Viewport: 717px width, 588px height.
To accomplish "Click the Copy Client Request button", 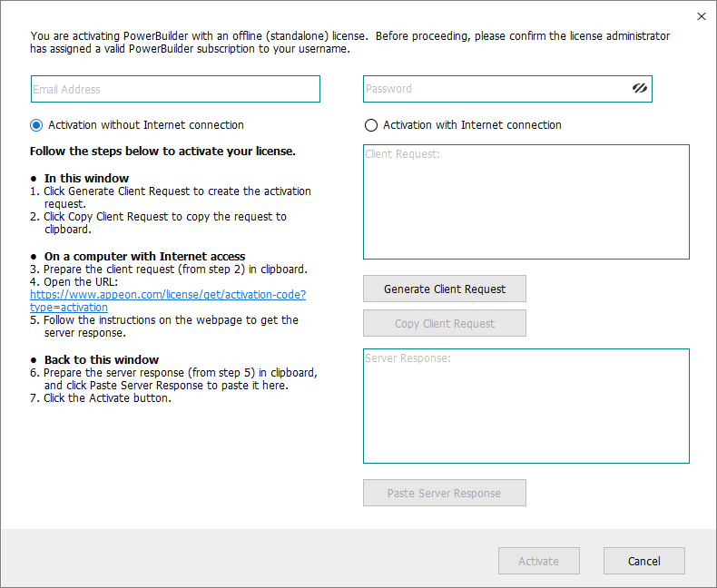I will [x=445, y=323].
